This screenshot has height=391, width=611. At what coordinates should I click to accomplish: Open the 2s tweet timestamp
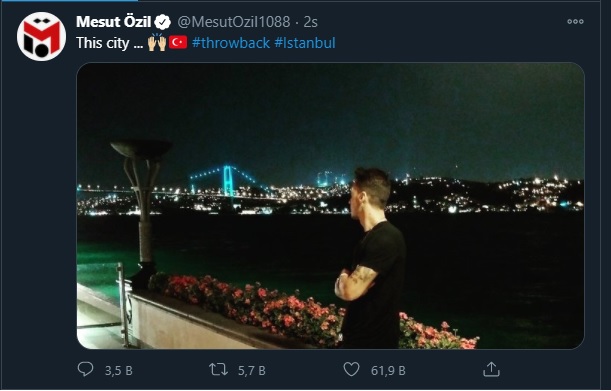[311, 22]
